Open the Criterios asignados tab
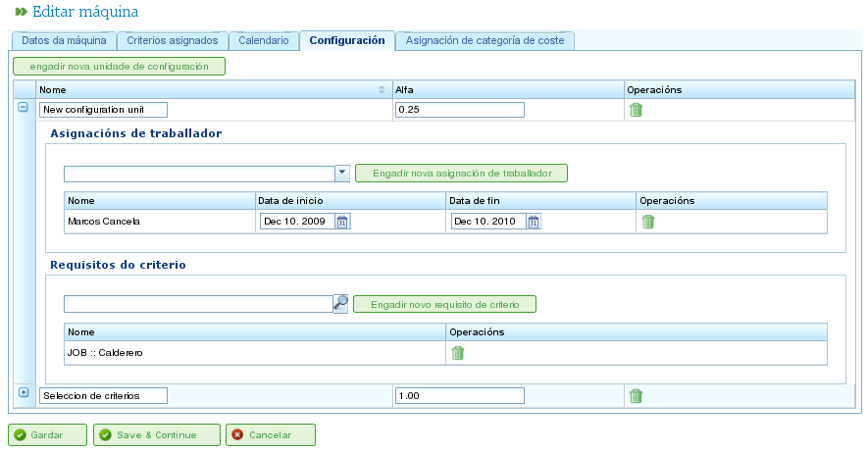 coord(172,41)
